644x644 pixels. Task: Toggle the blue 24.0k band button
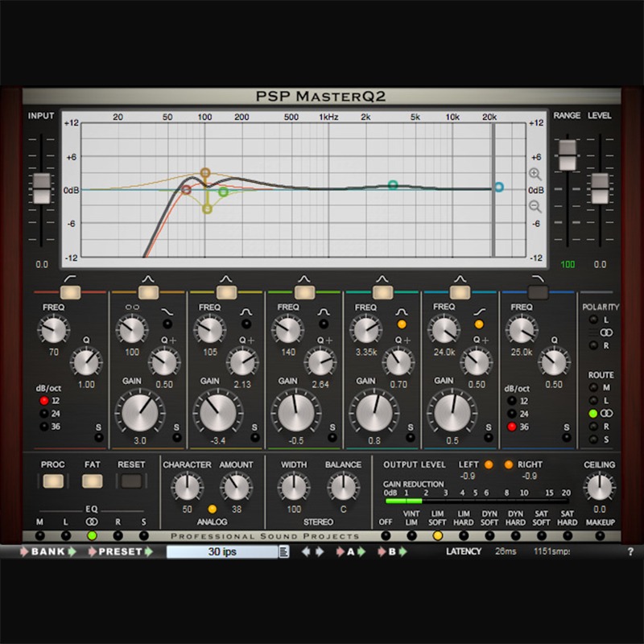click(x=460, y=292)
